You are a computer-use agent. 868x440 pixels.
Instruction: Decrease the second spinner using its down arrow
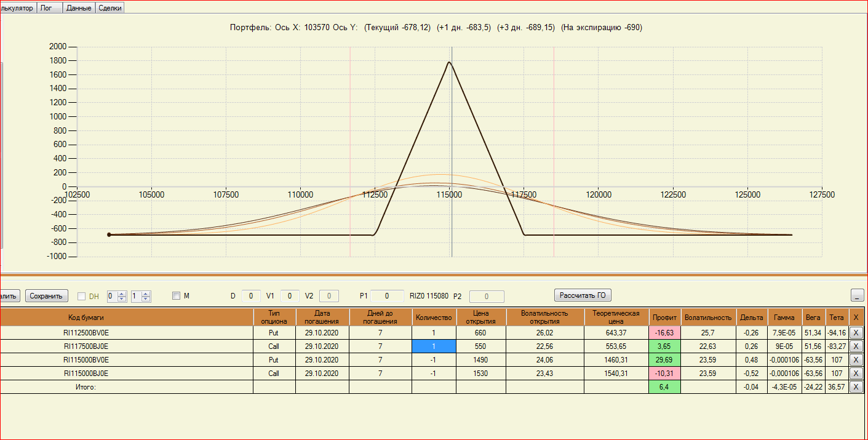(x=146, y=299)
